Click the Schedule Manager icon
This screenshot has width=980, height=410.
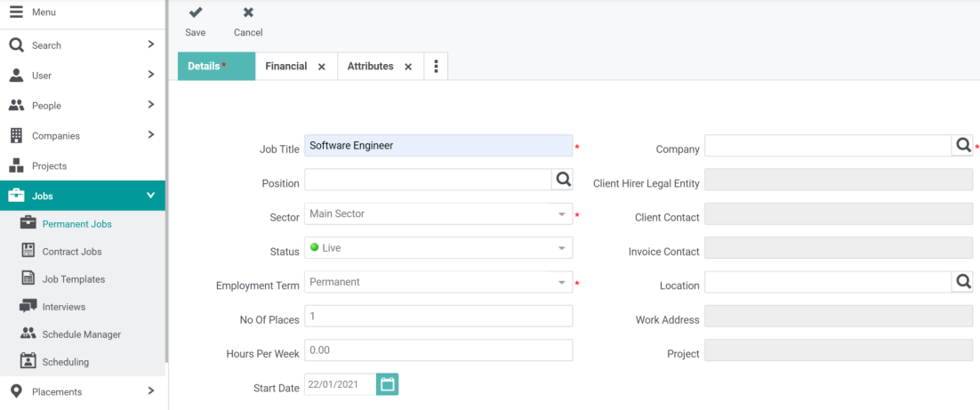(28, 334)
